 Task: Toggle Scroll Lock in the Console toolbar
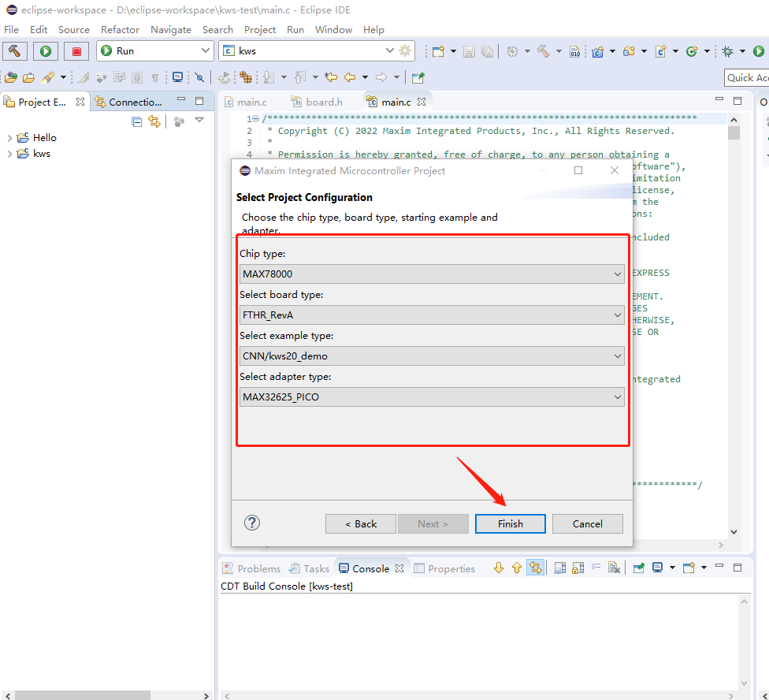click(x=578, y=568)
